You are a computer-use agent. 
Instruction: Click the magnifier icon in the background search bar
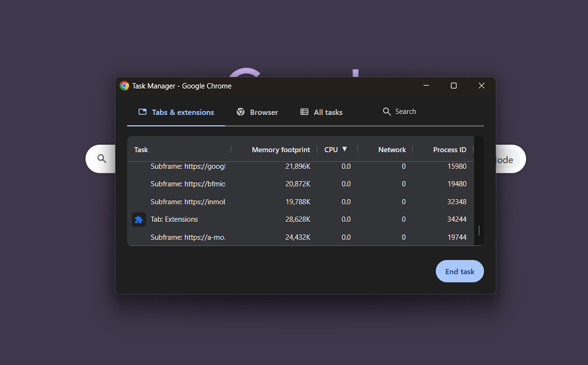(x=101, y=159)
